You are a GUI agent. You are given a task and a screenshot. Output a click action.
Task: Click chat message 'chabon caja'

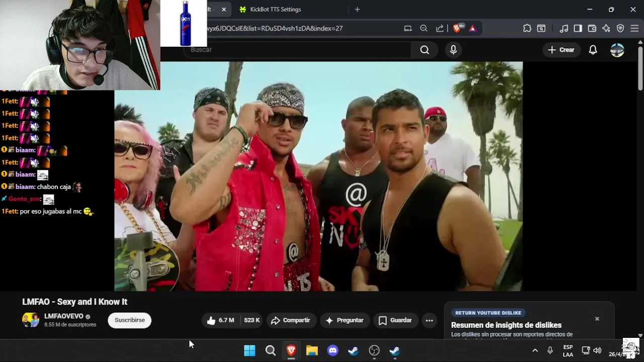point(54,187)
